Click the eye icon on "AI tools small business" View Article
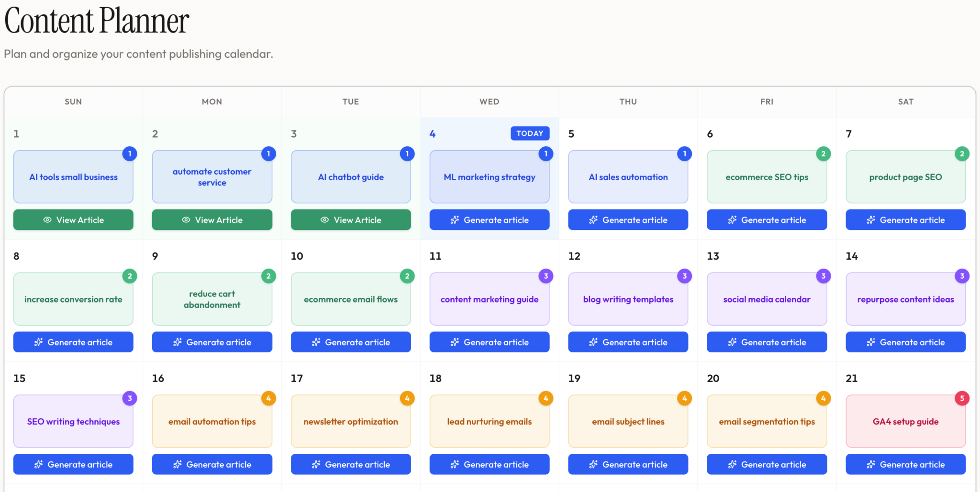The height and width of the screenshot is (492, 980). point(47,220)
